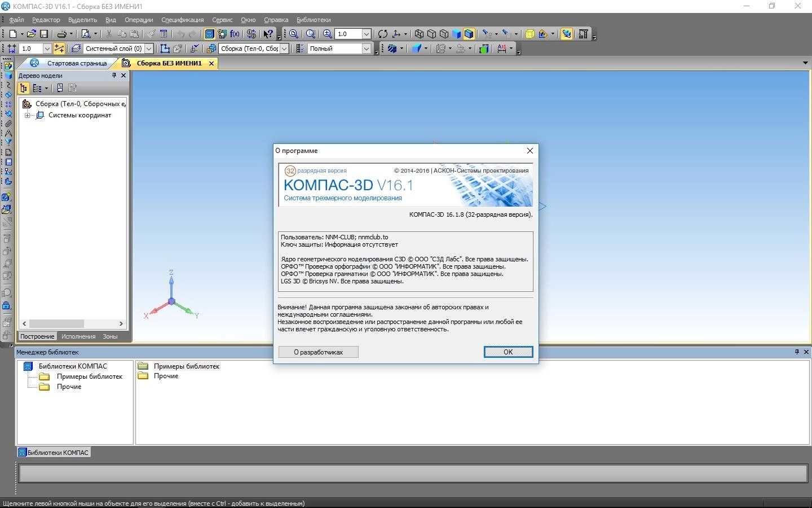Select the paperclip tool in left sidebar
The width and height of the screenshot is (812, 508).
pos(8,123)
